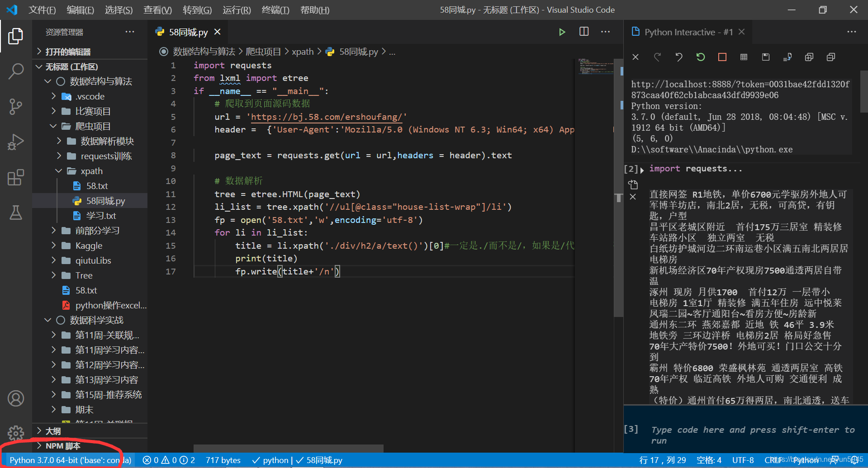Open the Explorer view in activity bar
The width and height of the screenshot is (868, 468).
pyautogui.click(x=16, y=36)
